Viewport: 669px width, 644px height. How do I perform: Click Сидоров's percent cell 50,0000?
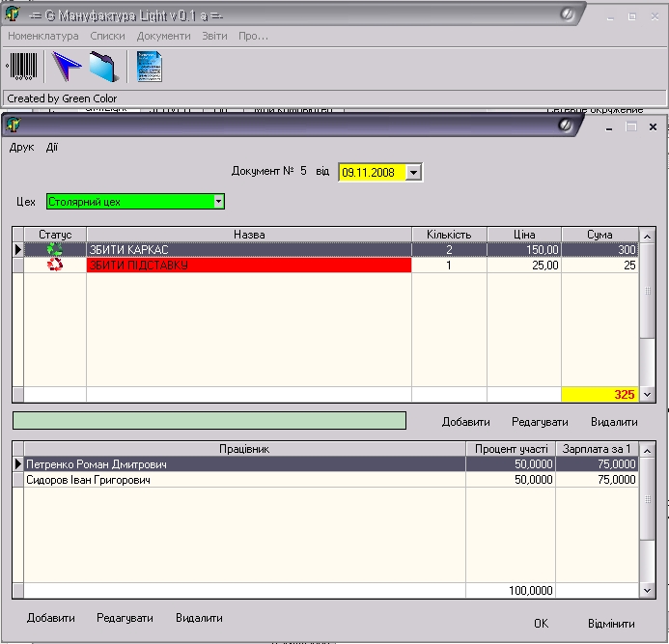click(x=511, y=479)
